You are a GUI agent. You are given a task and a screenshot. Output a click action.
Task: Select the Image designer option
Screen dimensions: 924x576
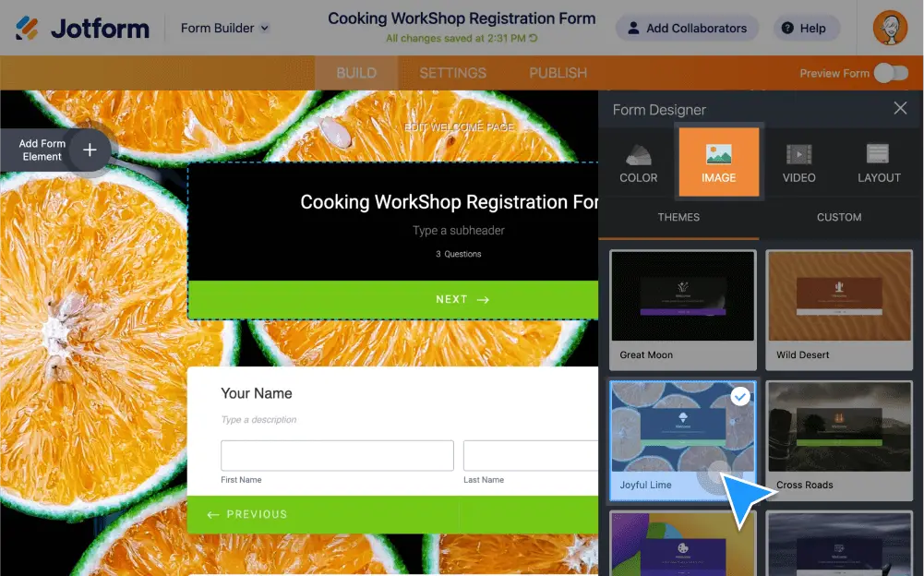718,162
